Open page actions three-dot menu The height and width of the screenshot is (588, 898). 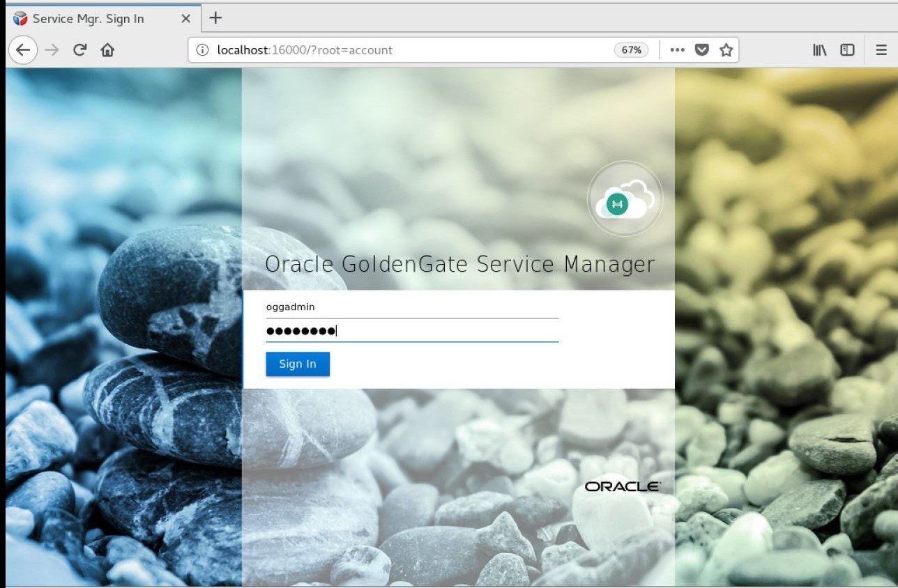[677, 50]
